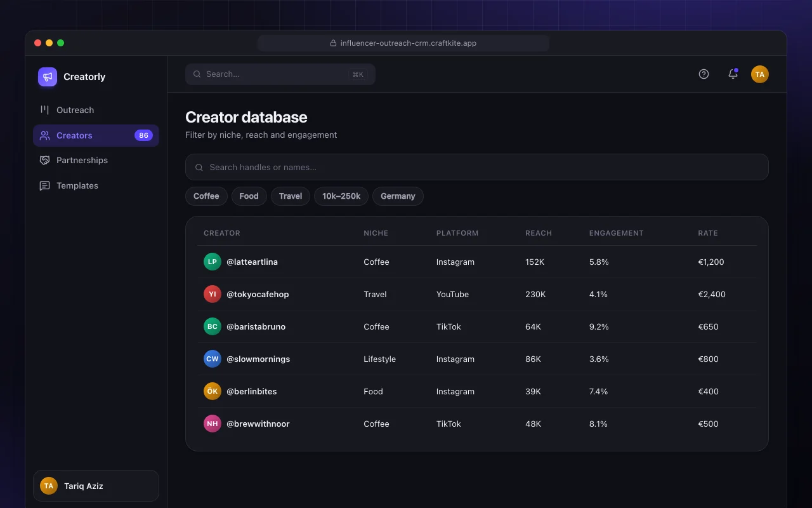Click the 86 badge on Creators
The width and height of the screenshot is (812, 508).
coord(143,135)
